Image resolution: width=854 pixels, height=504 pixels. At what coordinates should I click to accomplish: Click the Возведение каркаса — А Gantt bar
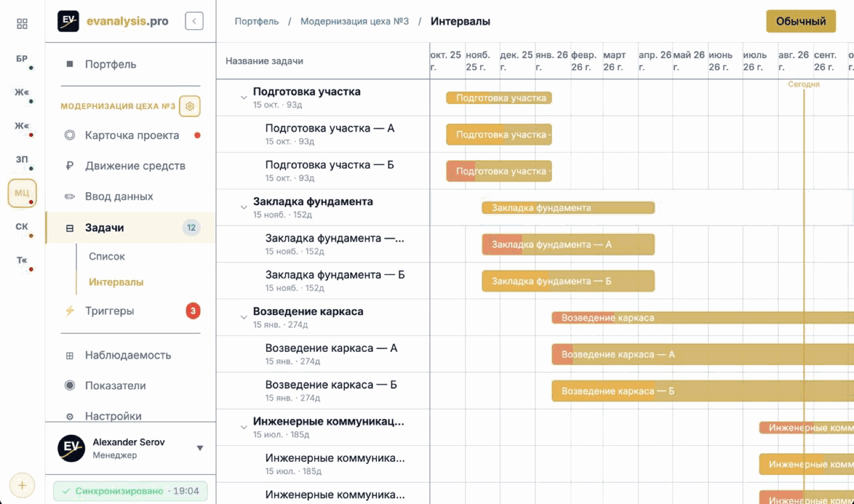703,354
